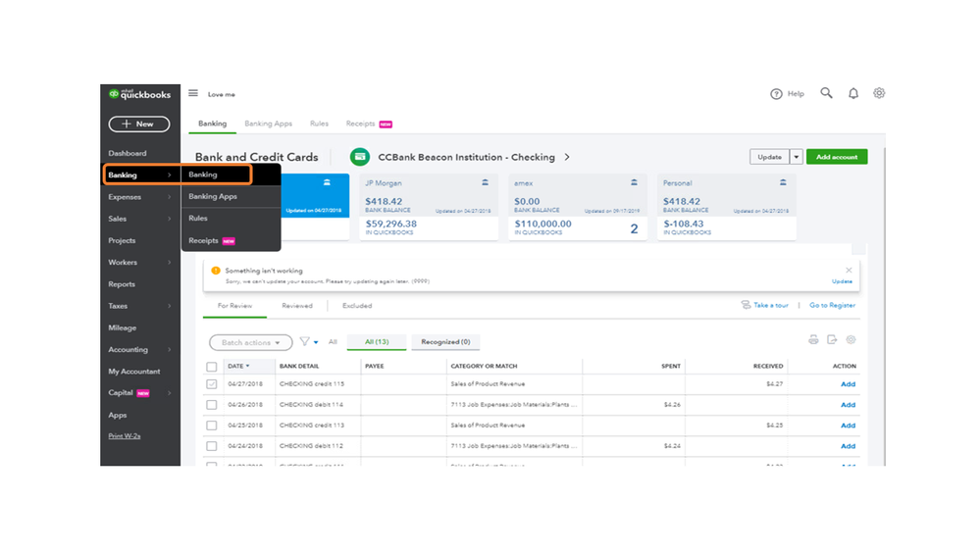The height and width of the screenshot is (551, 980).
Task: Add the CHECKING debit 114 transaction
Action: (848, 405)
